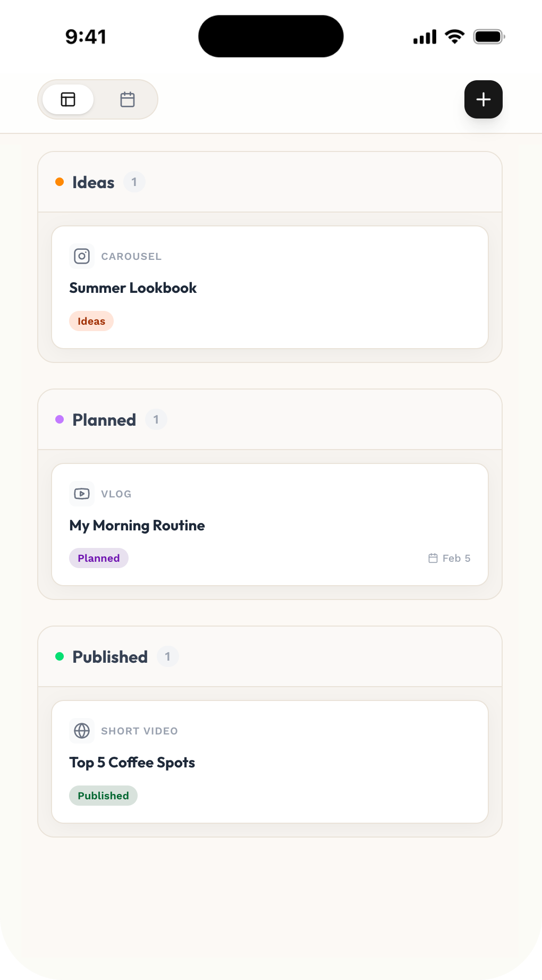
Task: Click the Published status tag
Action: pyautogui.click(x=103, y=796)
